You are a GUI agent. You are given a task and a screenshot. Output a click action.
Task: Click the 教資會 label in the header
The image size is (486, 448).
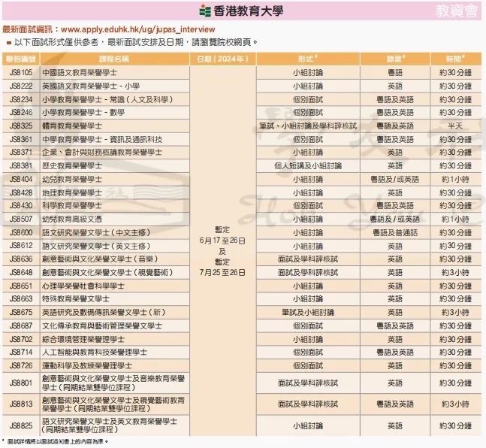(456, 11)
